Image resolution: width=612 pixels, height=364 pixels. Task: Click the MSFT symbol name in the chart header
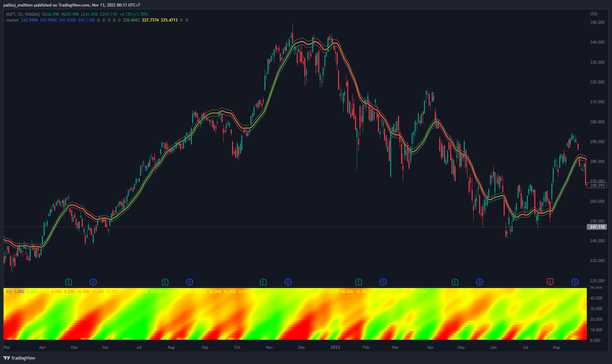click(x=10, y=14)
